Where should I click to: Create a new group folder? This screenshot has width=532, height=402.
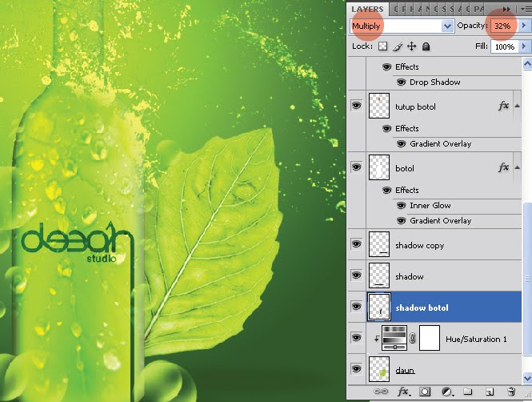468,392
